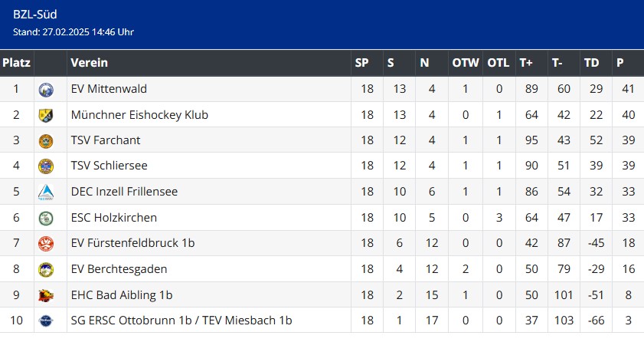
Task: Click the EV Berchtesgaden club crest
Action: (46, 269)
